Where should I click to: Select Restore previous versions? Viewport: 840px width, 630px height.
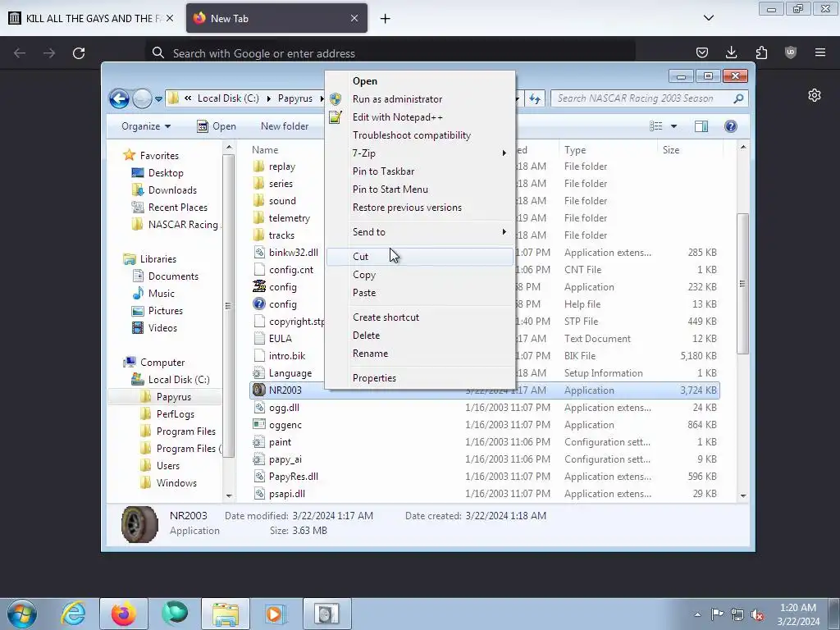click(407, 208)
